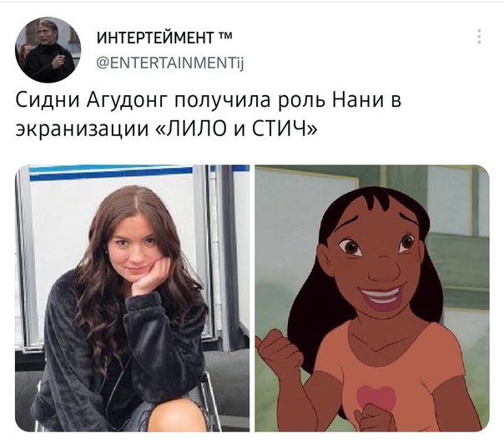
Task: Open the three-dot more options menu
Action: [479, 37]
